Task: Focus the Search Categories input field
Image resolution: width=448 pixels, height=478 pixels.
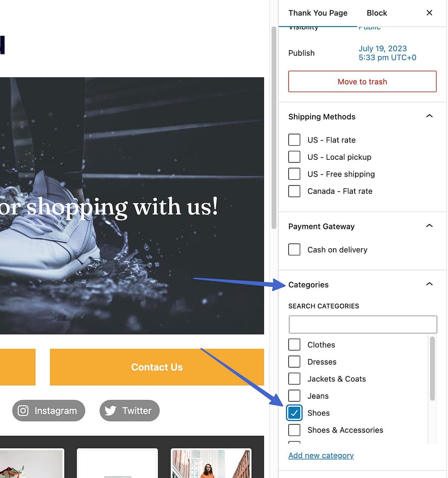Action: tap(363, 324)
